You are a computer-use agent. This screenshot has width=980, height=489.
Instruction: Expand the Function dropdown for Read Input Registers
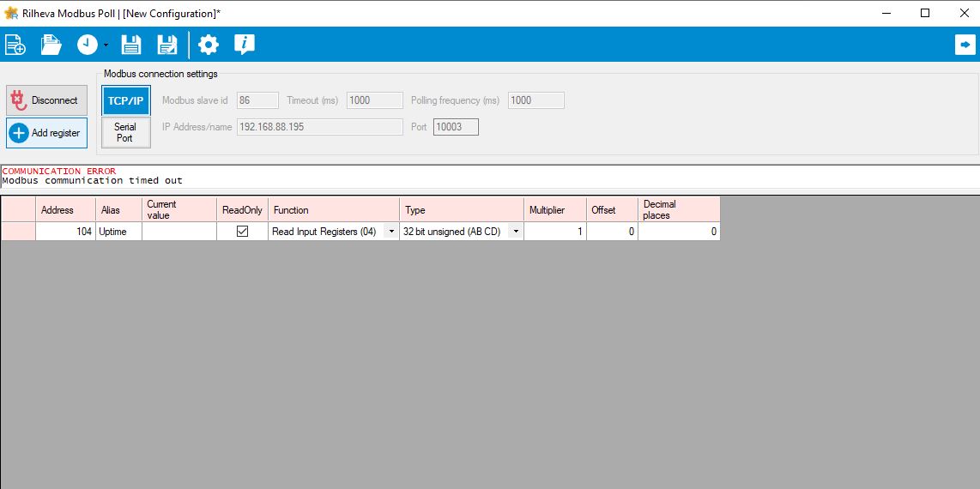(x=391, y=232)
